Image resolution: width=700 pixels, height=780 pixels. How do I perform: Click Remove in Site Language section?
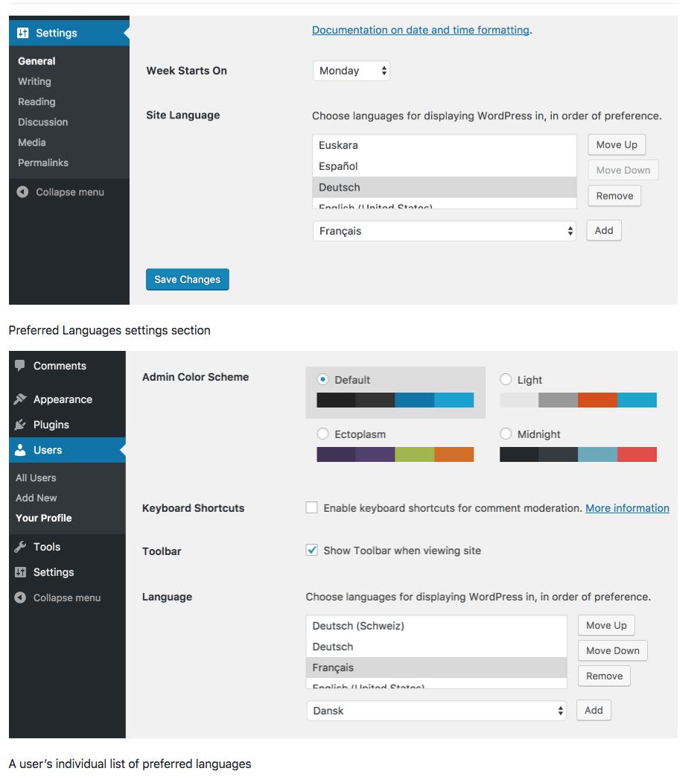(614, 196)
